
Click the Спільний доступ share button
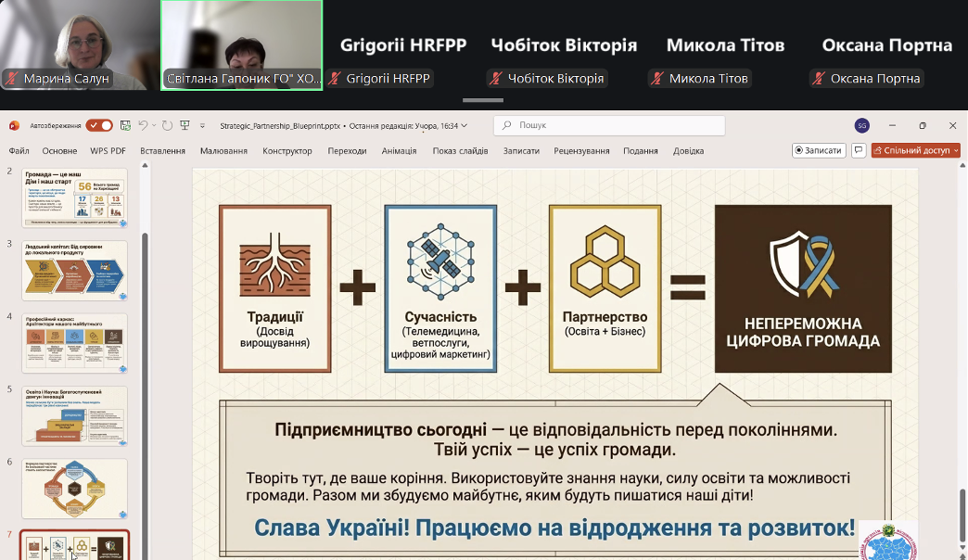[x=915, y=150]
